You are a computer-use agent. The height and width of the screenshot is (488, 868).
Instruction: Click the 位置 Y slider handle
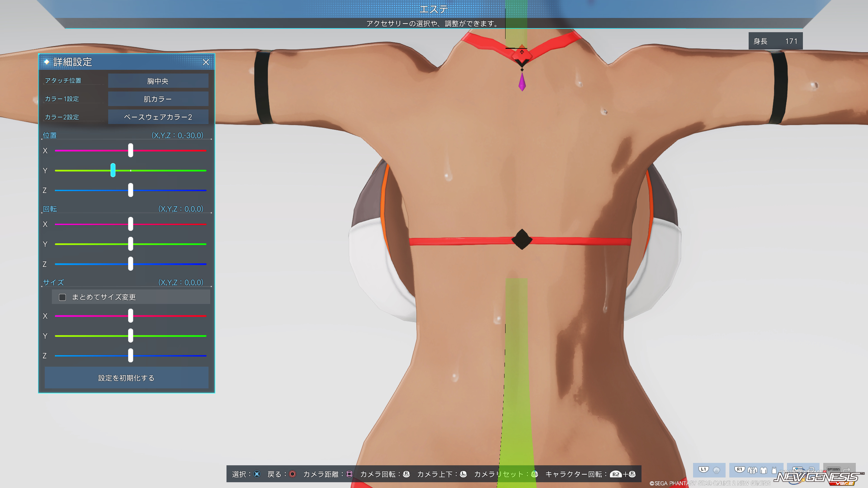pyautogui.click(x=113, y=170)
